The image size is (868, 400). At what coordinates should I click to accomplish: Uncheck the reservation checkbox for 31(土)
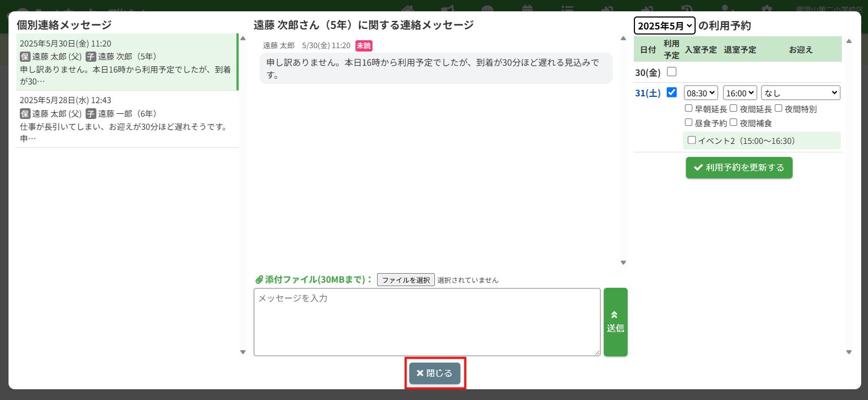(x=672, y=92)
